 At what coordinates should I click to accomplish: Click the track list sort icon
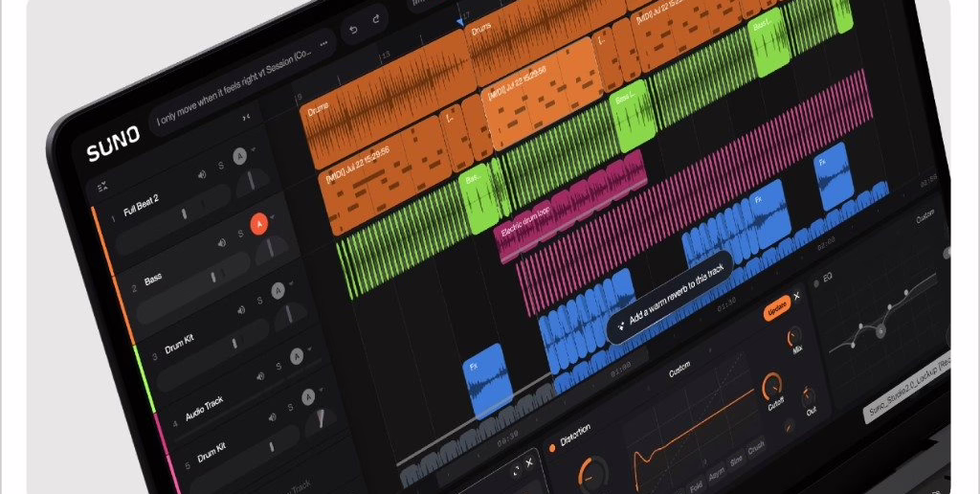[102, 187]
